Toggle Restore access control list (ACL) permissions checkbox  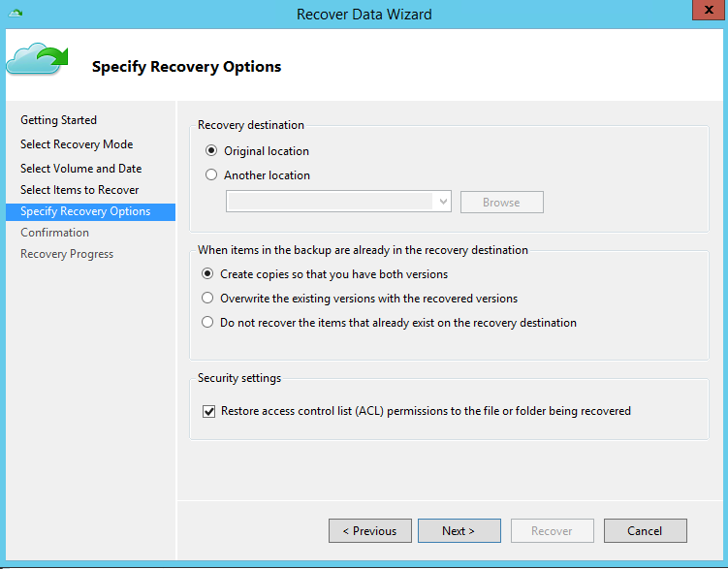point(209,411)
